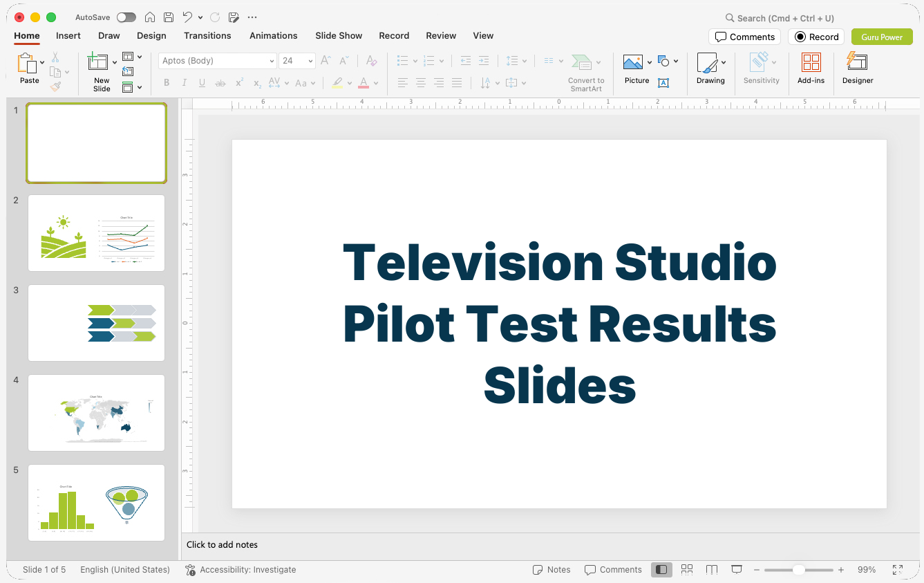Click the Paste clipboard icon
The image size is (924, 583).
(26, 64)
